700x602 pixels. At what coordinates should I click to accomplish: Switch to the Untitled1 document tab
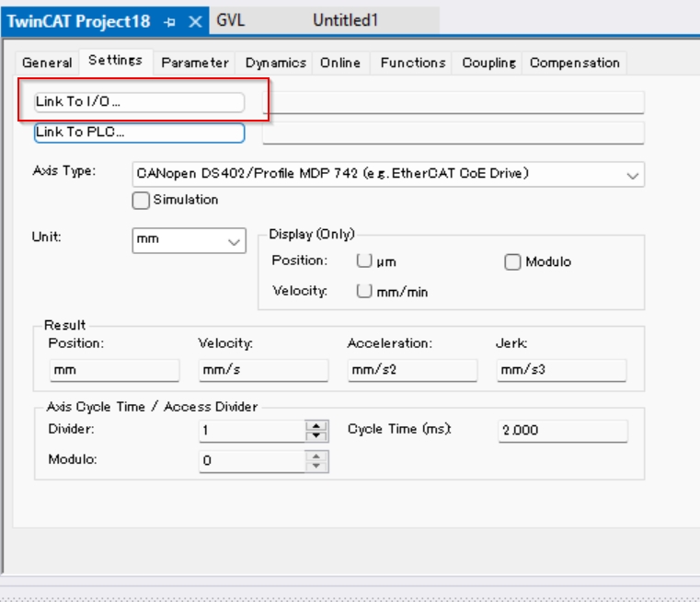coord(345,20)
